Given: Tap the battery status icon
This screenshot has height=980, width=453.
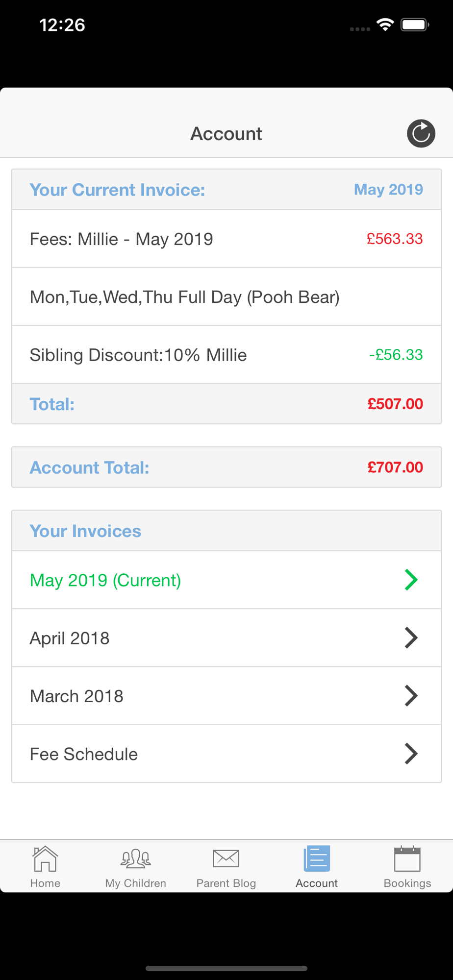Looking at the screenshot, I should click(x=414, y=24).
